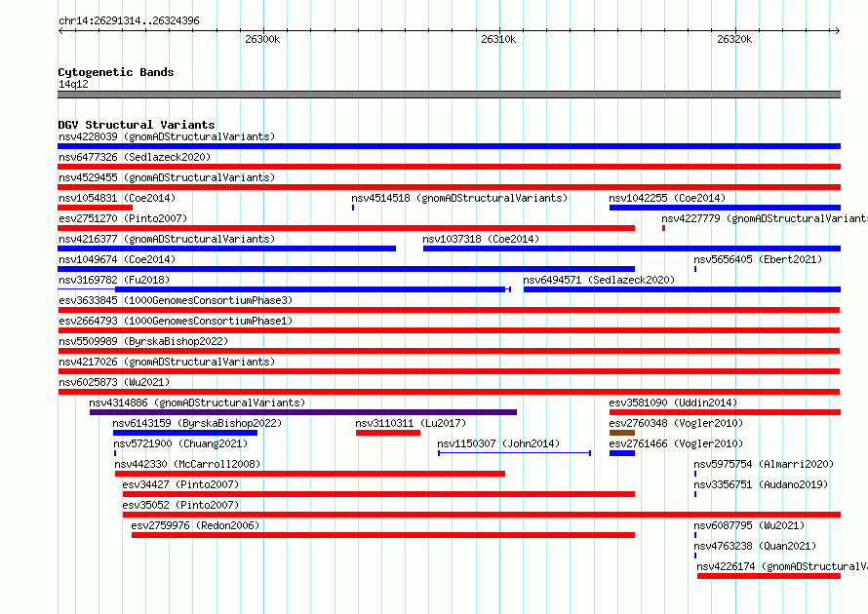Open nsv5509989 ByrskaBishop2022 label
Screen dimensions: 868x614
coord(143,341)
